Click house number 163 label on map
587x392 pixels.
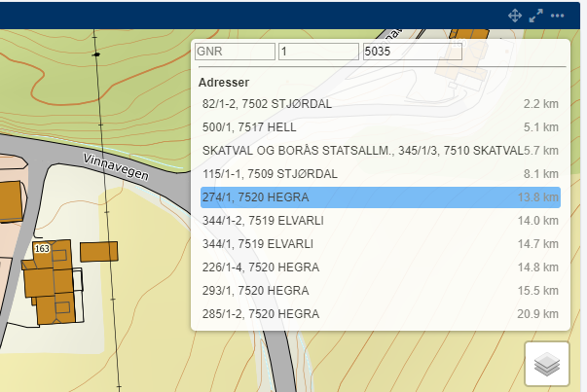[x=42, y=249]
